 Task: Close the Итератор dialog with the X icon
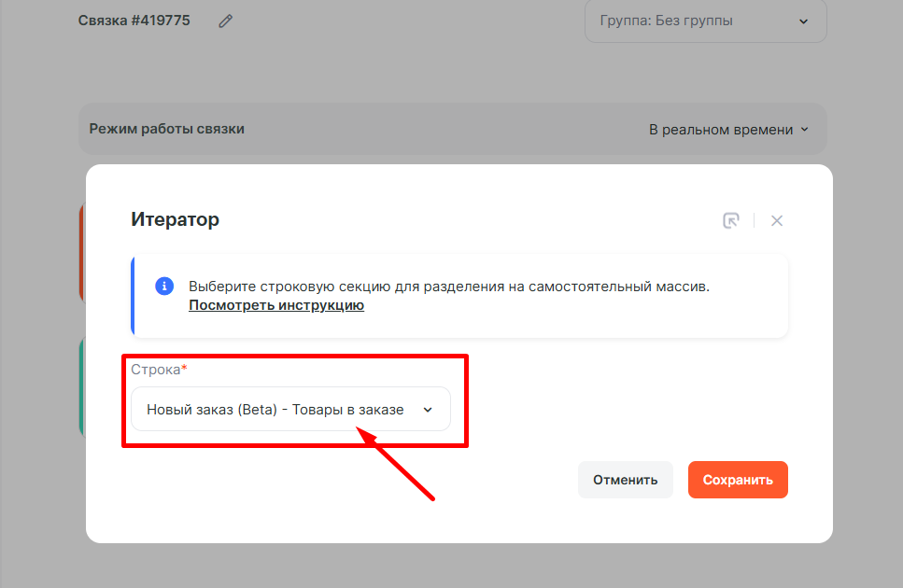point(777,221)
